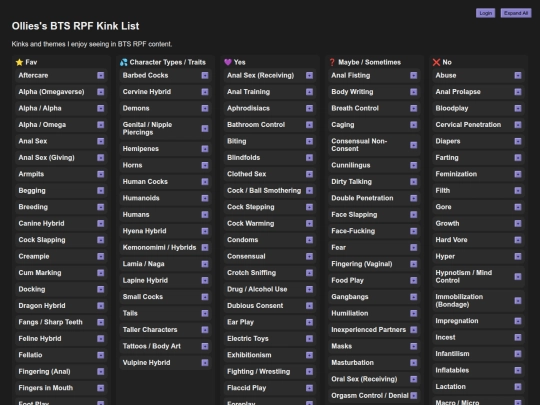
Task: Expand the Inexperienced Partners row
Action: click(x=414, y=330)
